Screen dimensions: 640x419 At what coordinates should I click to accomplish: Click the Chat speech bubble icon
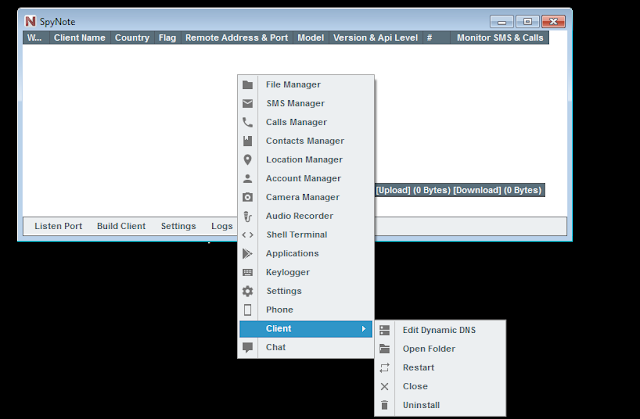(x=247, y=348)
